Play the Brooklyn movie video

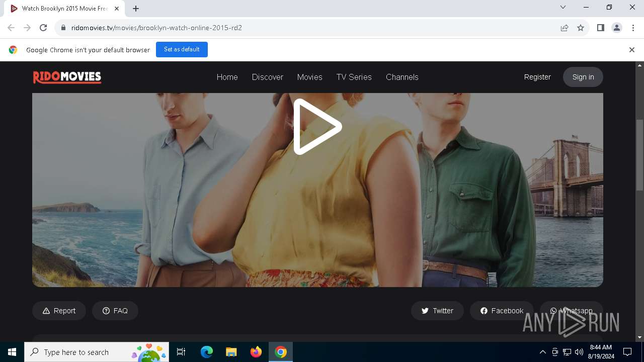[317, 127]
